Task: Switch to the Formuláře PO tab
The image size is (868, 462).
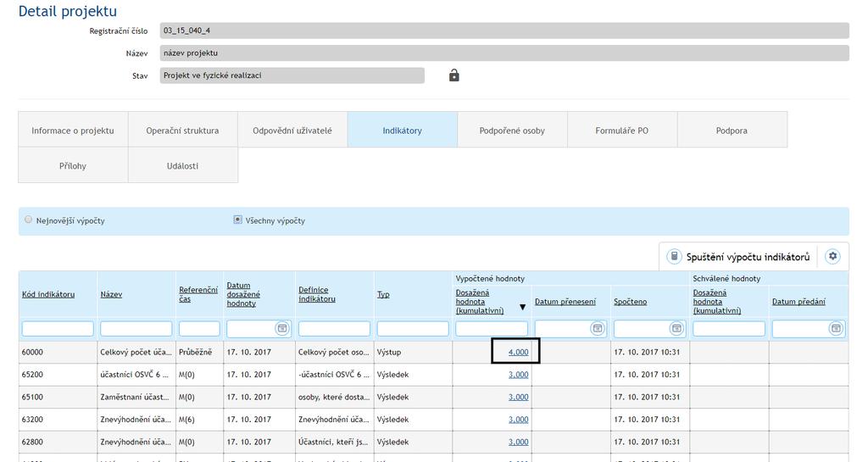Action: (622, 130)
